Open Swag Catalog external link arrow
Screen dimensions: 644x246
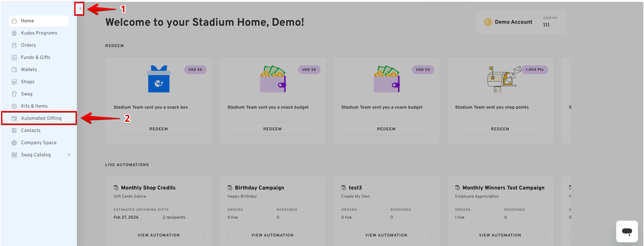(x=69, y=155)
